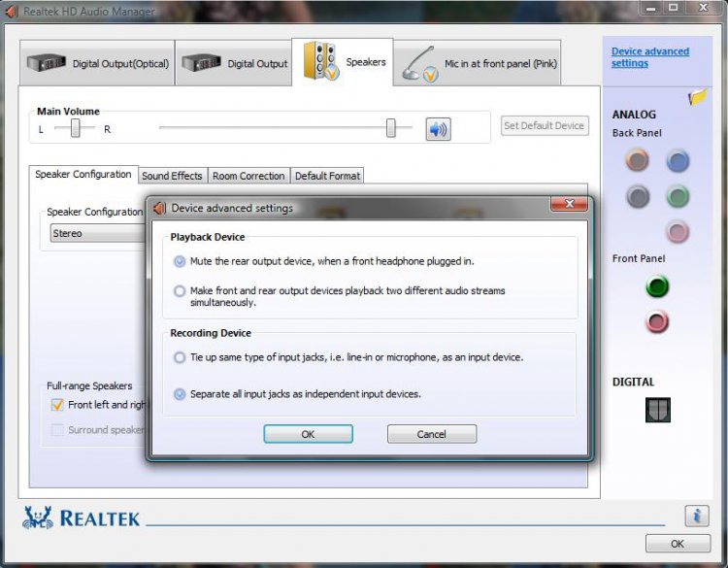Toggle Surround speakers checkbox
Viewport: 728px width, 568px height.
tap(57, 429)
